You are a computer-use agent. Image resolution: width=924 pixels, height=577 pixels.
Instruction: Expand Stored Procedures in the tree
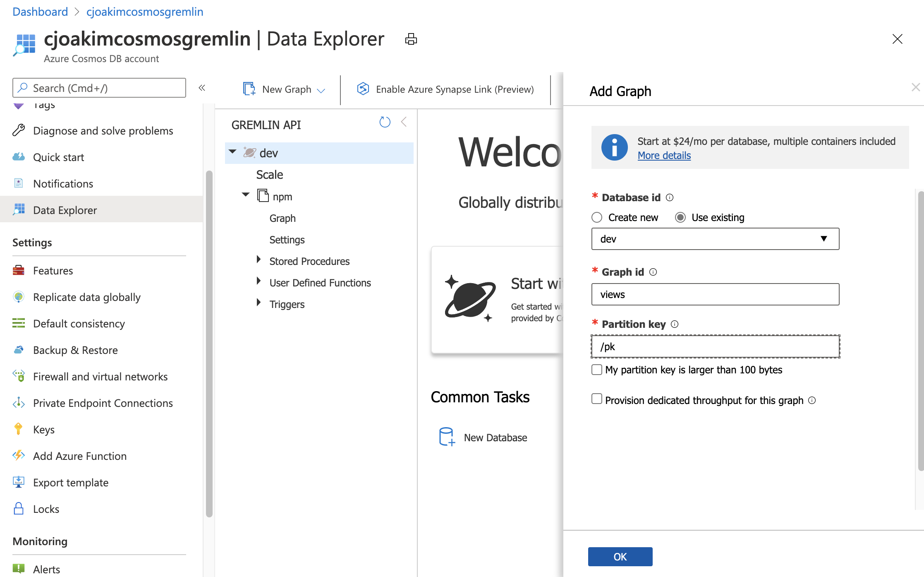tap(259, 260)
